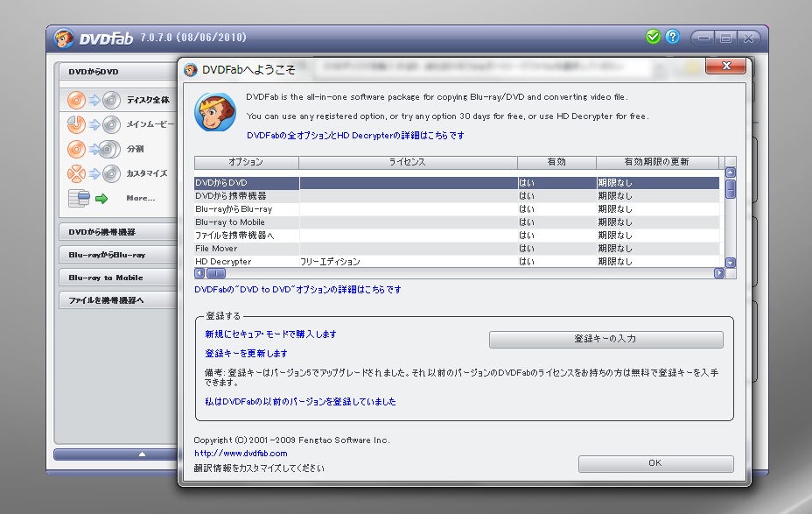Image resolution: width=812 pixels, height=514 pixels.
Task: Open help via blue question mark icon
Action: tap(672, 37)
